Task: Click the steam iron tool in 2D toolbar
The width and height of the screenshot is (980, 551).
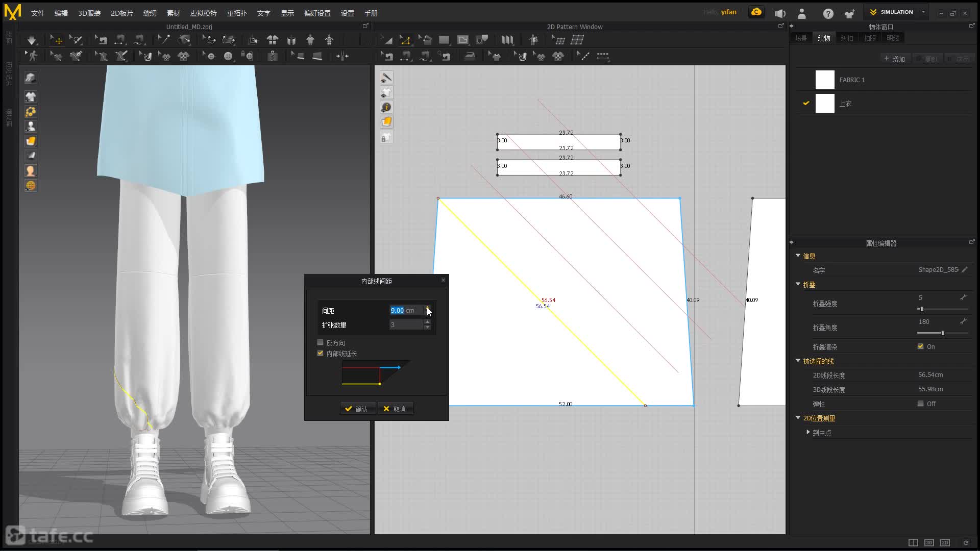Action: coord(470,56)
